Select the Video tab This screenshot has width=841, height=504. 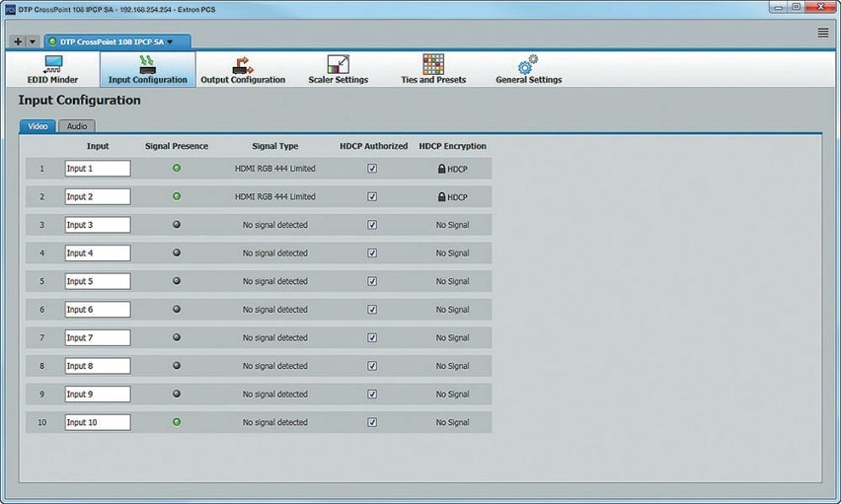(37, 126)
